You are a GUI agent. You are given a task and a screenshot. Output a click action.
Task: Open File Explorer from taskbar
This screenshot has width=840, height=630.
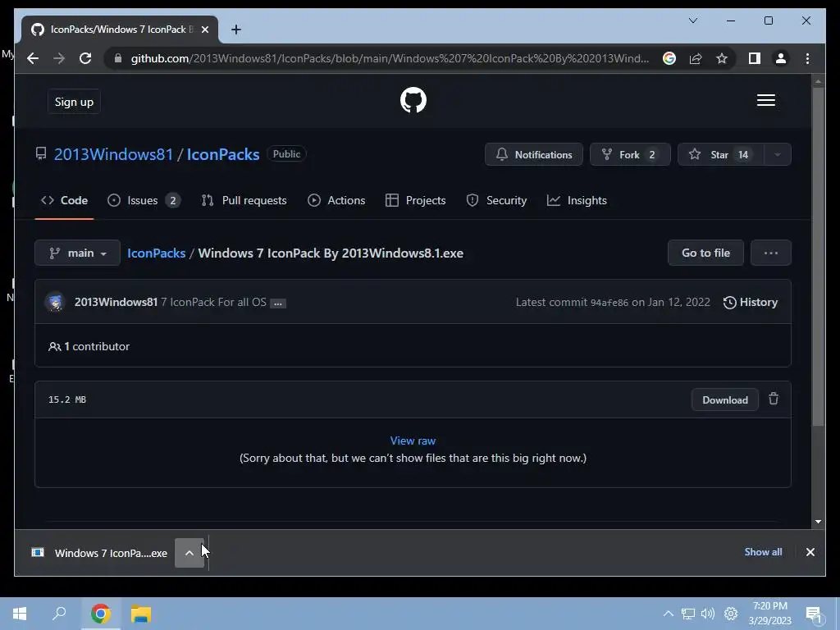point(141,614)
